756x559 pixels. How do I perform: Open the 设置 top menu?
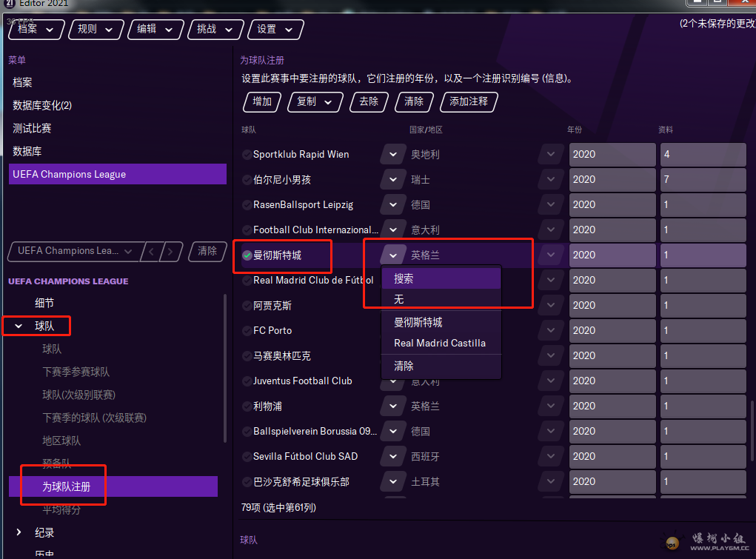pyautogui.click(x=275, y=30)
